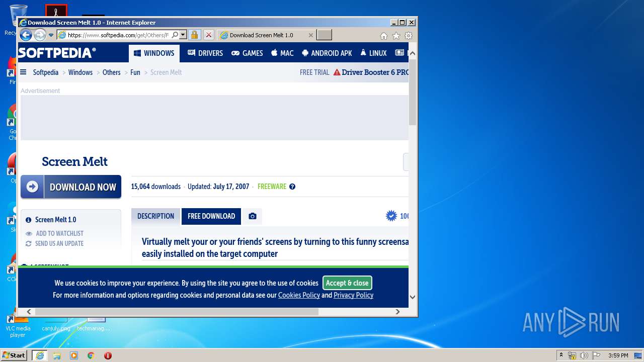This screenshot has width=644, height=362.
Task: Open the Cookies Policy link
Action: (299, 295)
